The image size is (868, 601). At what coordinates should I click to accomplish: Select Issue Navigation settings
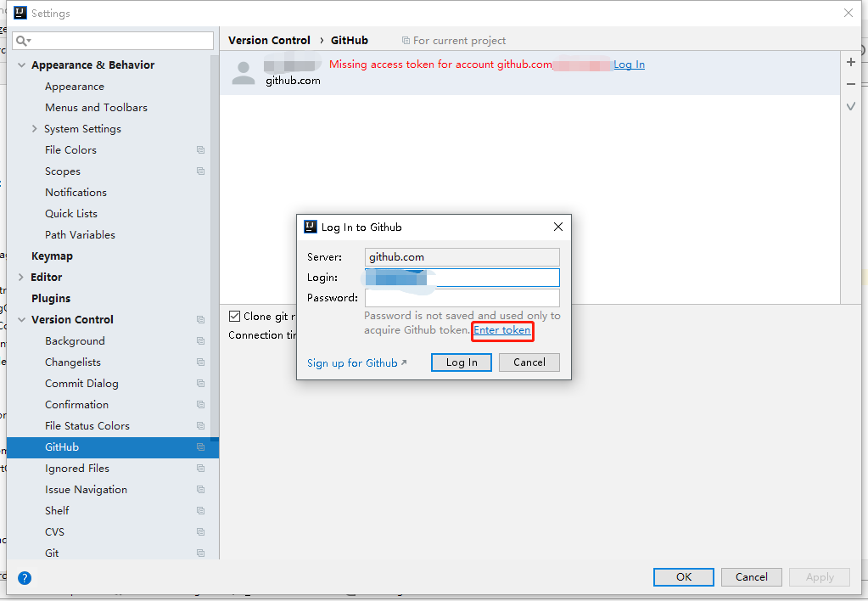point(87,490)
